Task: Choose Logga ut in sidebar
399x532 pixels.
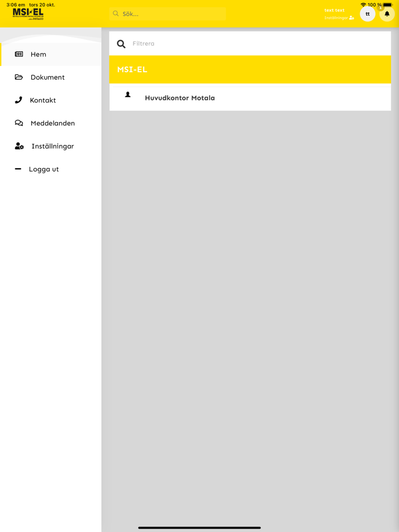Action: point(51,169)
